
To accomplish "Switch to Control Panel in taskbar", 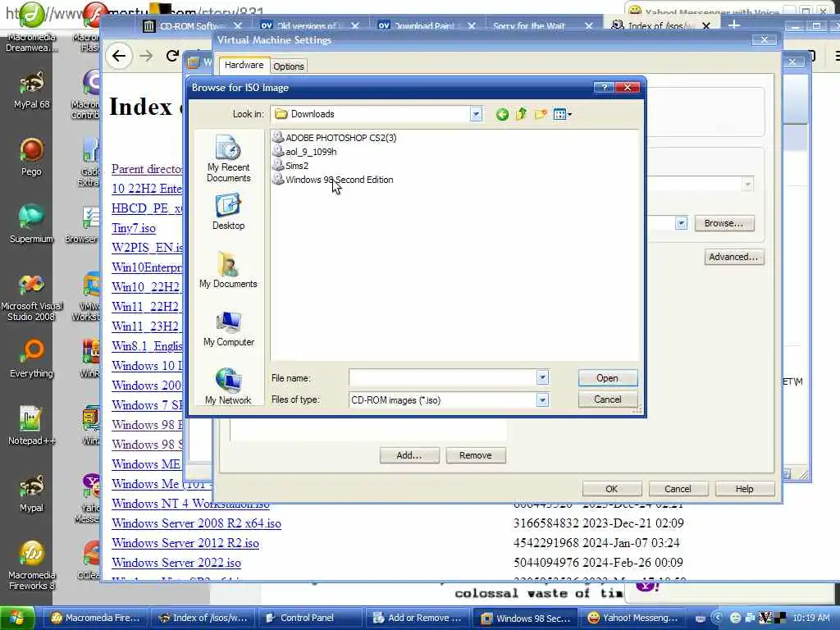I will (x=309, y=618).
